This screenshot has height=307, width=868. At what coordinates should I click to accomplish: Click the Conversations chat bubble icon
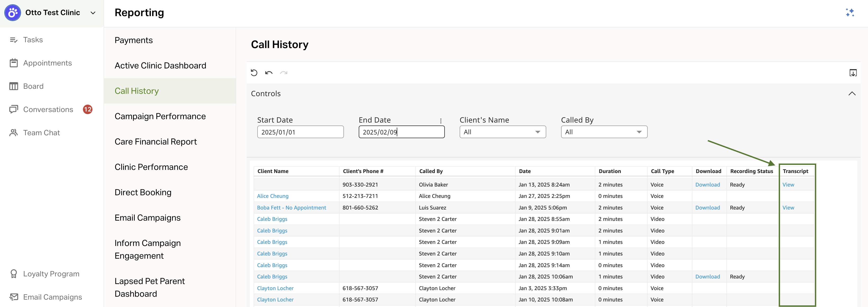coord(13,110)
